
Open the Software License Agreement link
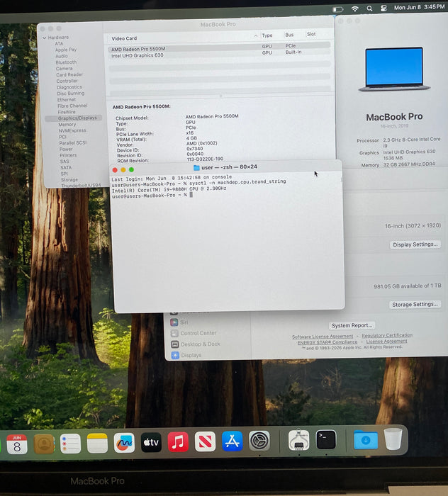tap(323, 337)
